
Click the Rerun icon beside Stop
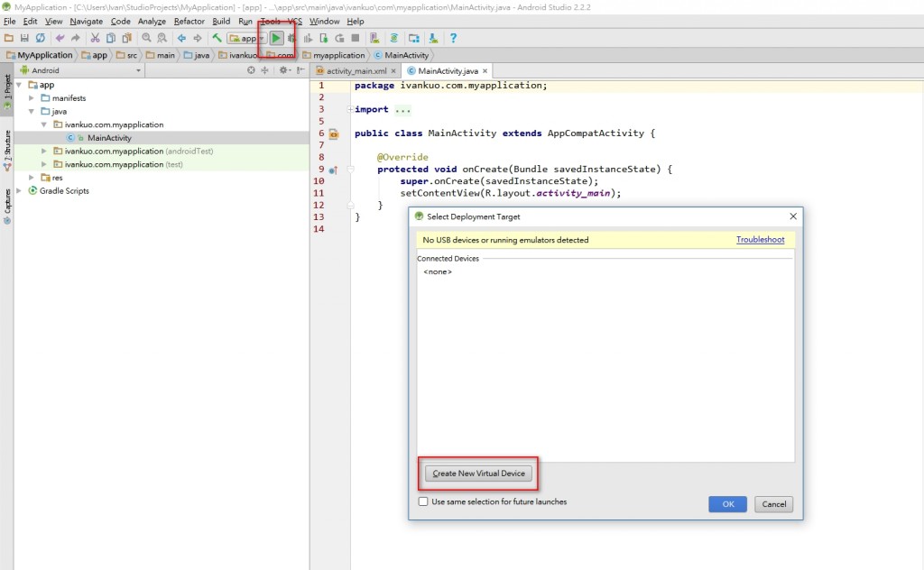pos(339,38)
